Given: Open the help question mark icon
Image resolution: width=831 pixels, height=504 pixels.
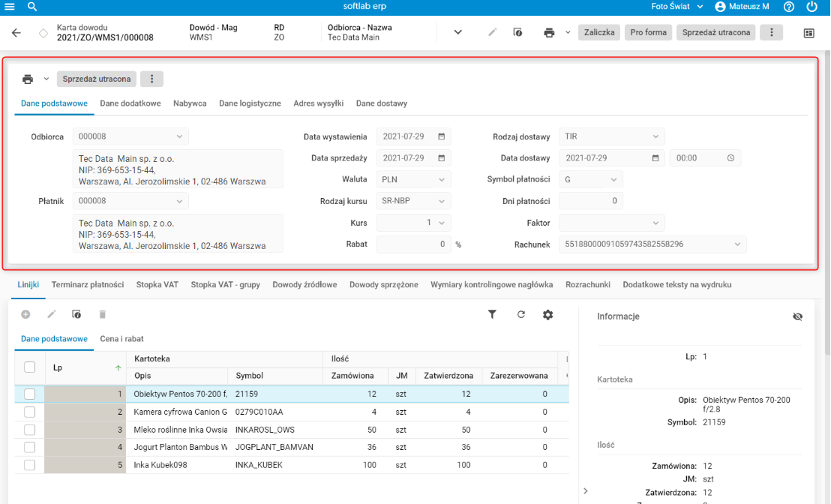Looking at the screenshot, I should (788, 7).
